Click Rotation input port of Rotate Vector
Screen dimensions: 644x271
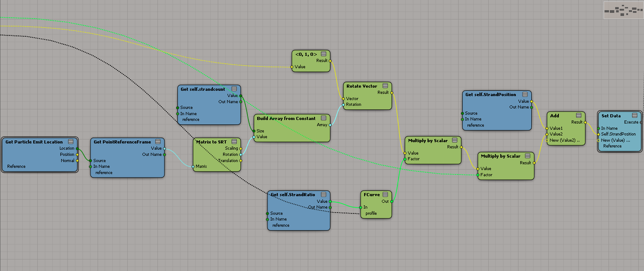tap(343, 105)
